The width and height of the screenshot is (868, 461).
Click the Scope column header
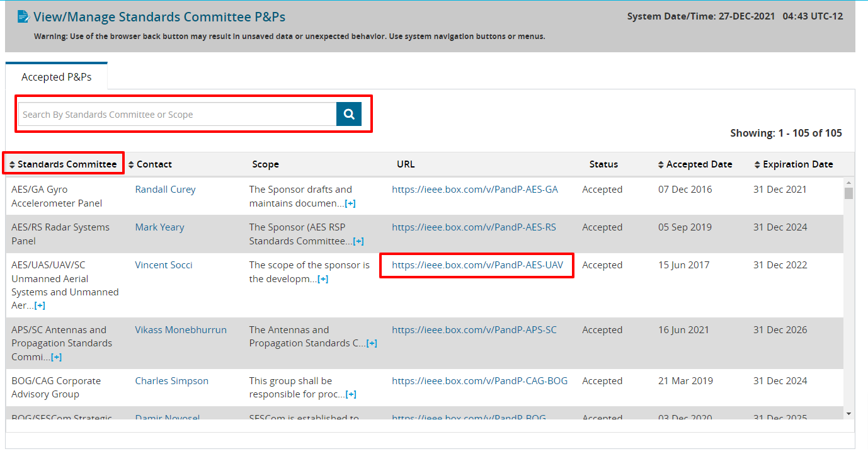coord(265,164)
